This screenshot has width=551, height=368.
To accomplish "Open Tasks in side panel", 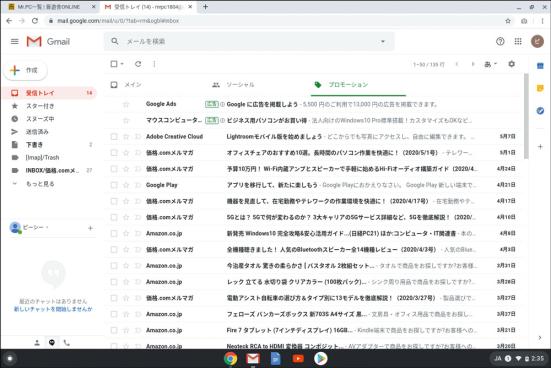I will (x=540, y=111).
